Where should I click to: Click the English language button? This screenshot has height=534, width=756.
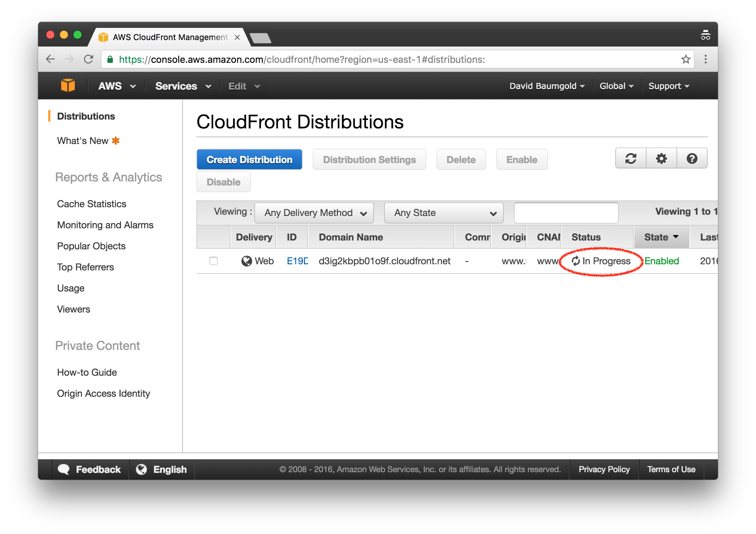[162, 469]
